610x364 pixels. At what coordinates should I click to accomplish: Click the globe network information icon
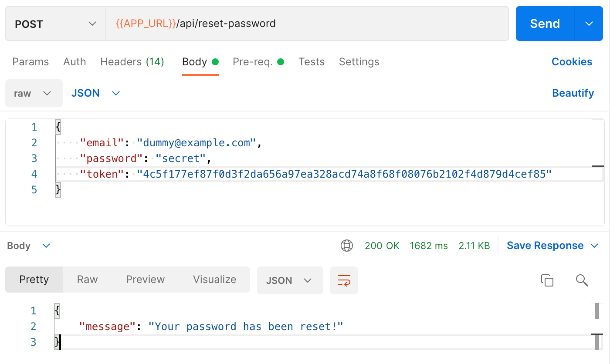tap(346, 245)
